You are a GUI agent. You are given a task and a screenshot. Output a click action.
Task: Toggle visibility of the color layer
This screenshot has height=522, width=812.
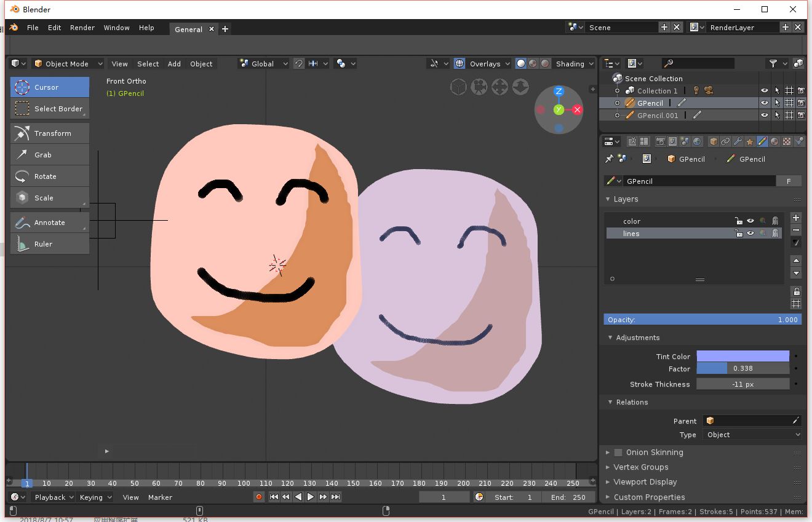tap(750, 221)
